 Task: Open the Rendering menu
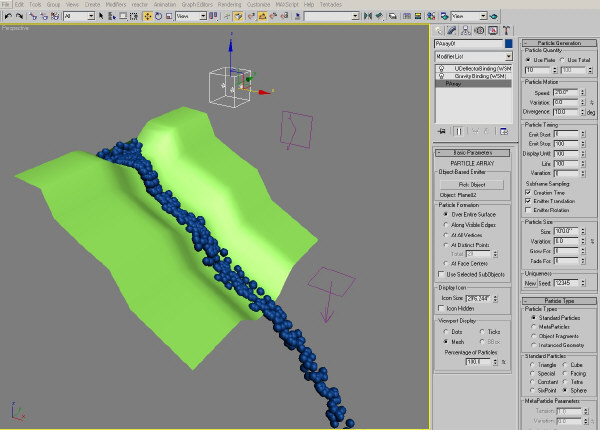coord(230,5)
